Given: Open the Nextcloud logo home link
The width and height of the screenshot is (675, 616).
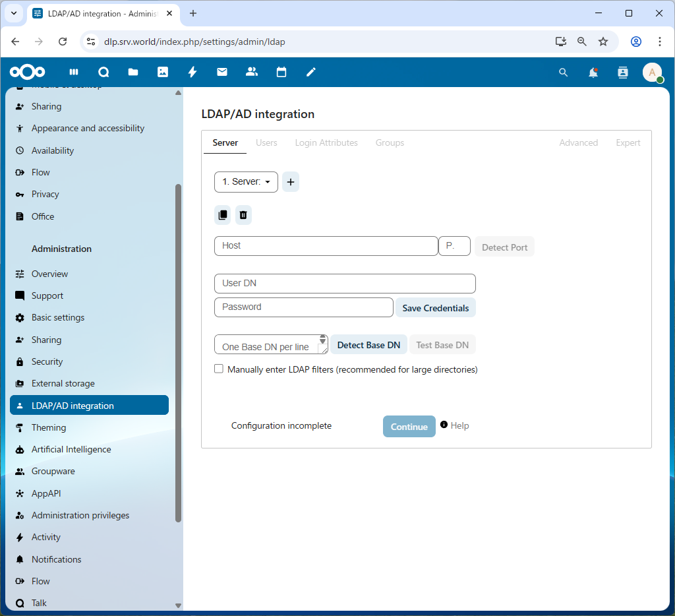Looking at the screenshot, I should click(x=27, y=72).
